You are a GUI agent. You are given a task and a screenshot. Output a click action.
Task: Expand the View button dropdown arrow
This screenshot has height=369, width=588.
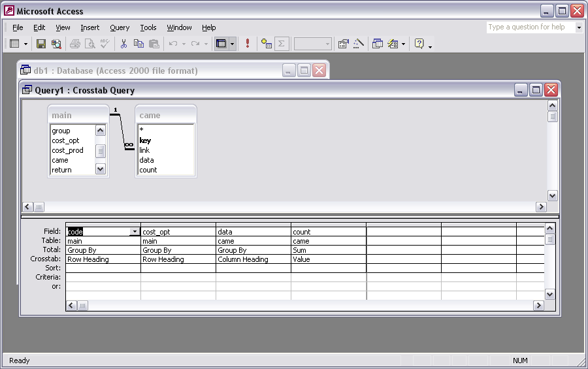point(26,44)
